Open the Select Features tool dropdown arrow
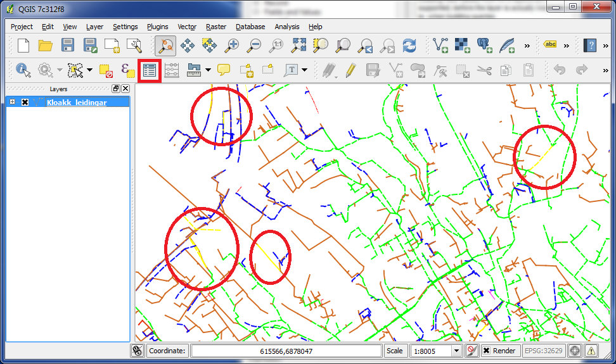The image size is (616, 364). (x=89, y=71)
